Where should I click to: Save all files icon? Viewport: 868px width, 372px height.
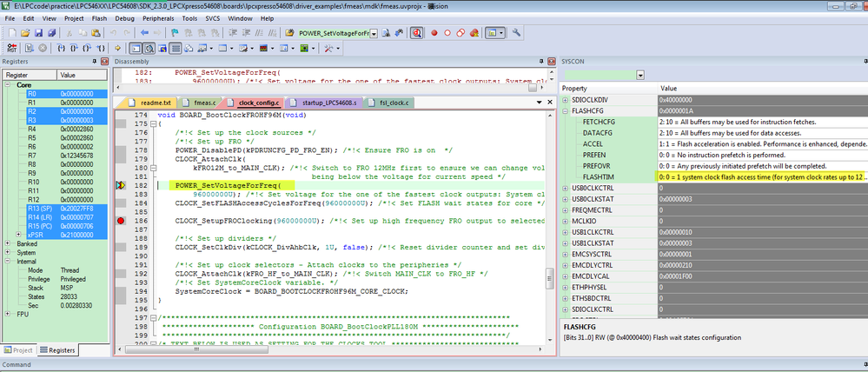[x=51, y=33]
